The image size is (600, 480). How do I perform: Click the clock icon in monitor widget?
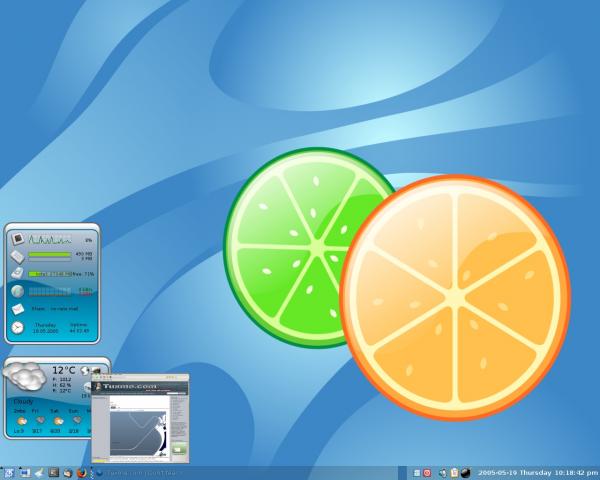point(18,327)
